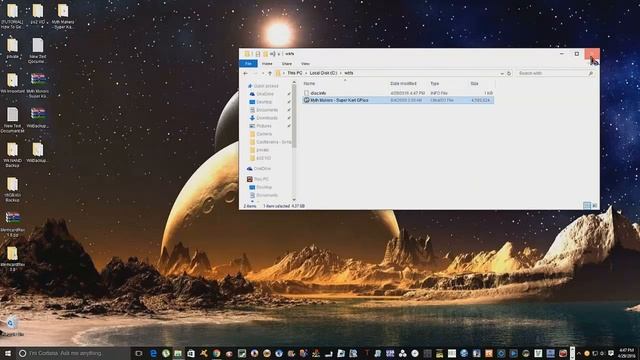640x360 pixels.
Task: Select private folder icon on desktop
Action: pos(12,49)
